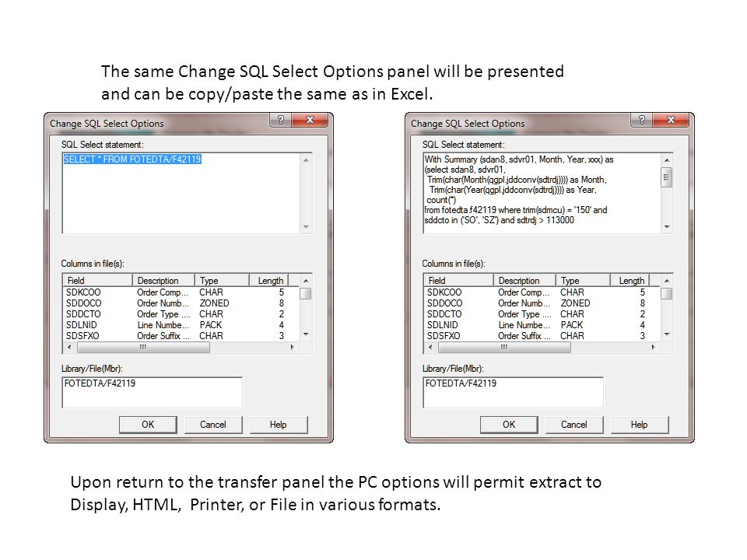Click the highlighted SELECT statement in left dialog

(x=132, y=159)
